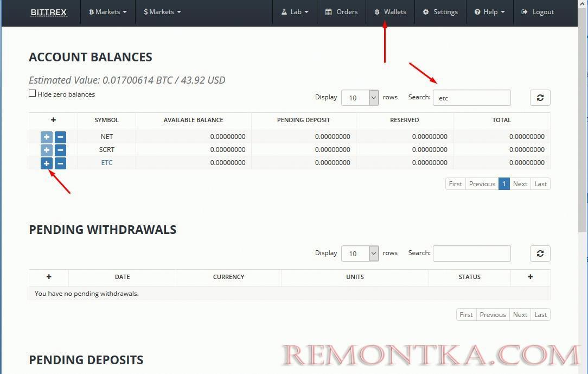Click the SCRT withdraw minus icon

61,150
